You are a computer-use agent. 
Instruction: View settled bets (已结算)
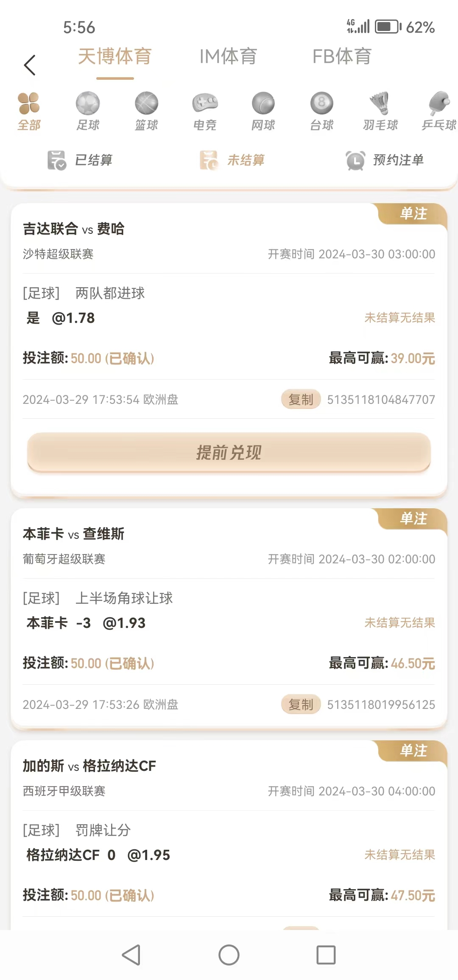(81, 160)
